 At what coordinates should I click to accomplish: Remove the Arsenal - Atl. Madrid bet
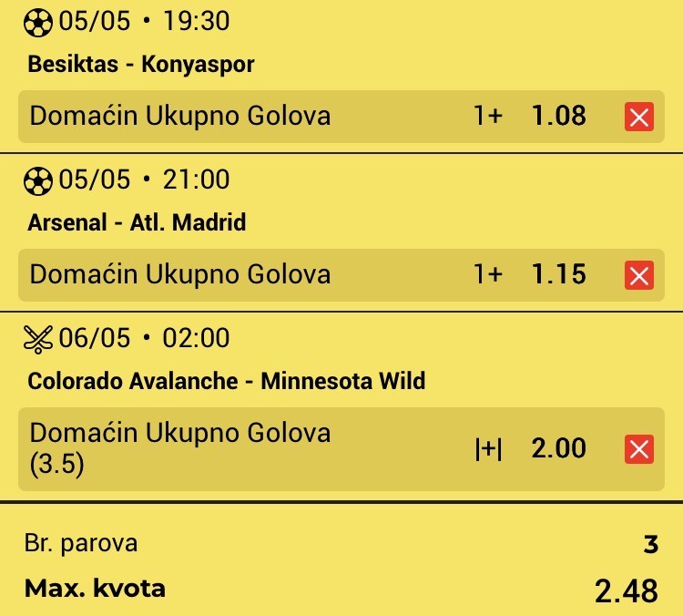pyautogui.click(x=639, y=275)
